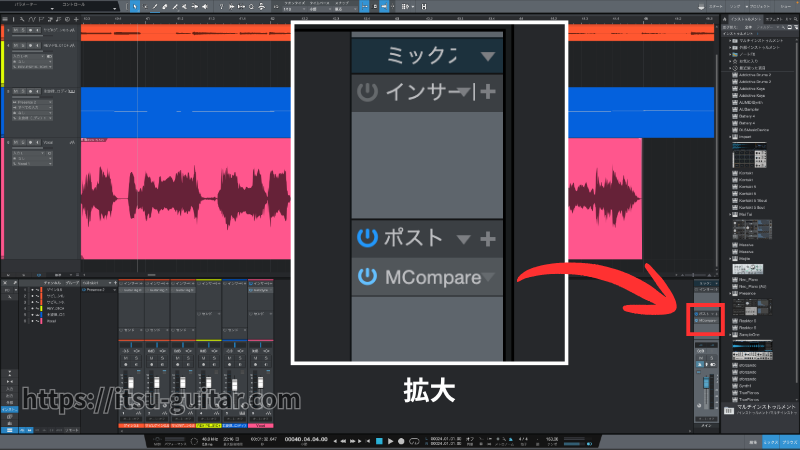Select the Arrow tool in the toolbar
Screen dimensions: 800x450
[x=135, y=7]
